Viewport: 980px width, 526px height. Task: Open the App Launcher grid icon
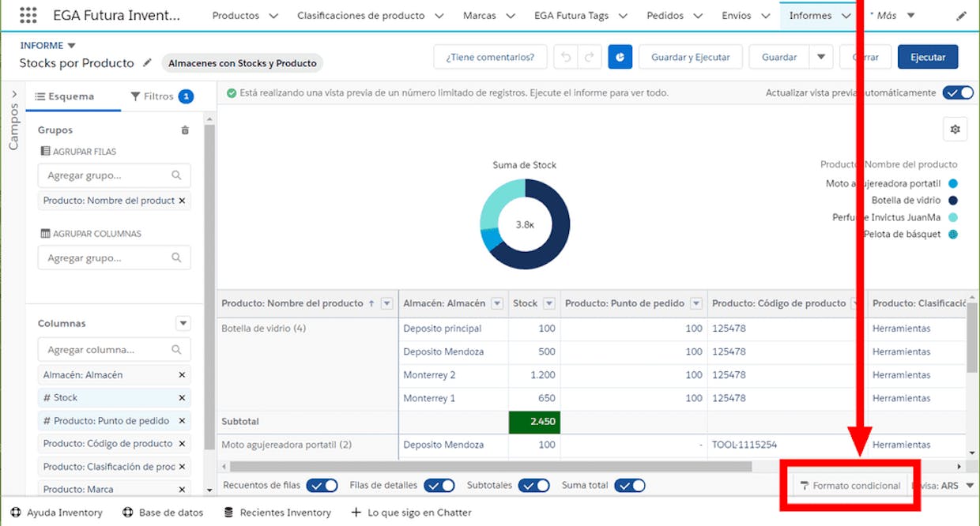click(x=28, y=15)
